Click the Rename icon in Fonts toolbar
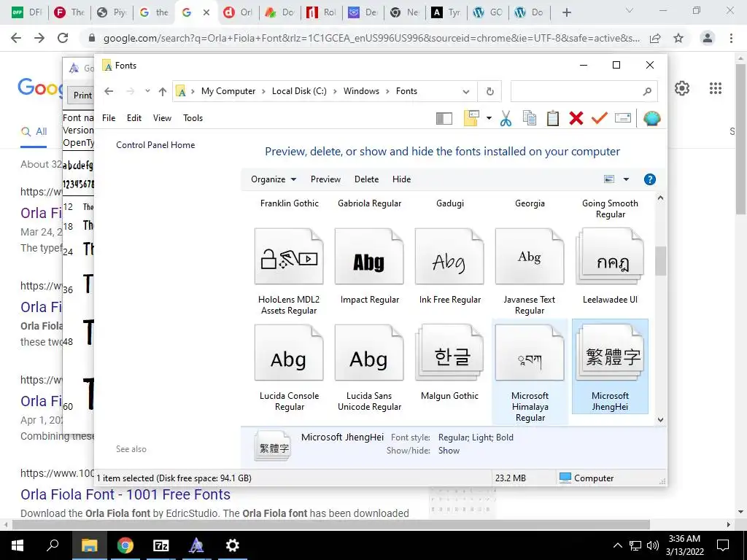 coord(623,117)
